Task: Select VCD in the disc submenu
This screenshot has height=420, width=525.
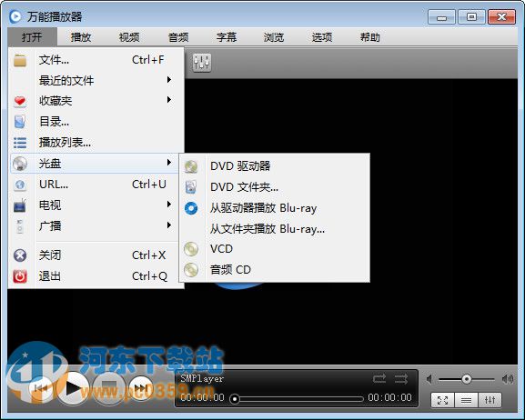Action: (x=275, y=249)
